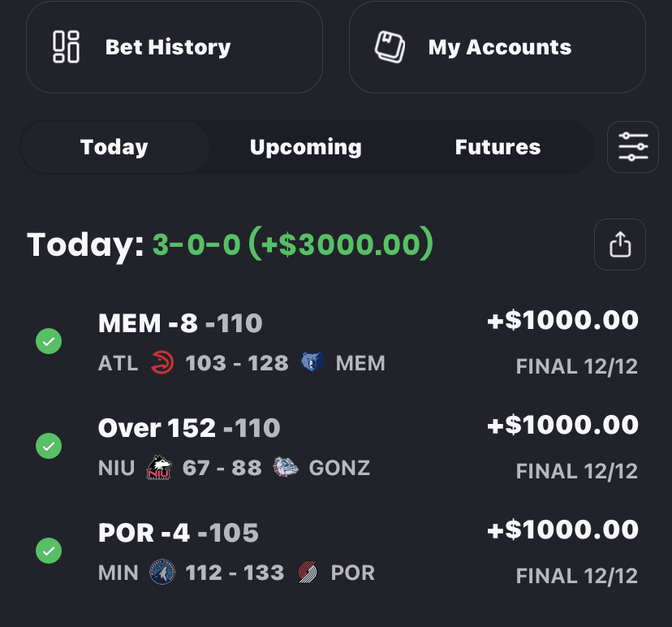The image size is (672, 627).
Task: Tap the Minnesota Timberwolves team logo
Action: click(162, 573)
